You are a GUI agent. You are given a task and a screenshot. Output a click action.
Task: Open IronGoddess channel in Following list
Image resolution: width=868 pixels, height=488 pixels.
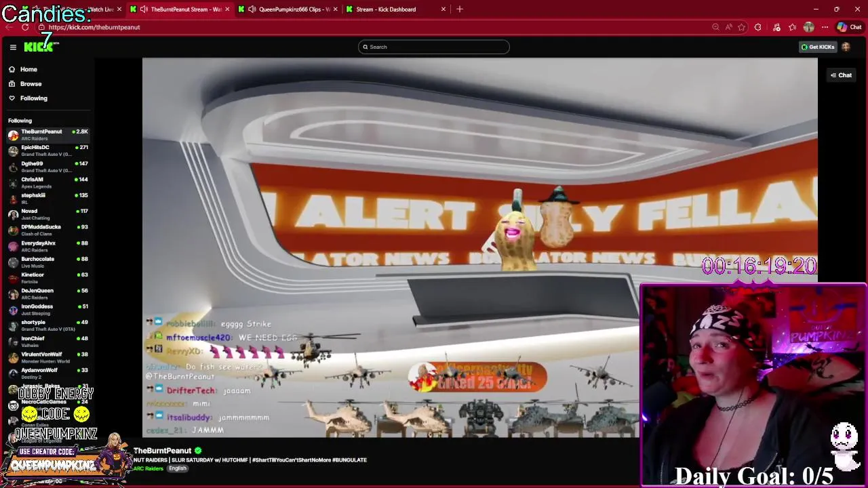tap(47, 310)
